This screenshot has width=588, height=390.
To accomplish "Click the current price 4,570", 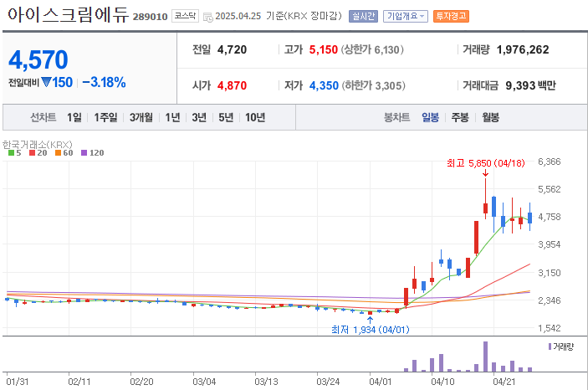I will pyautogui.click(x=38, y=60).
